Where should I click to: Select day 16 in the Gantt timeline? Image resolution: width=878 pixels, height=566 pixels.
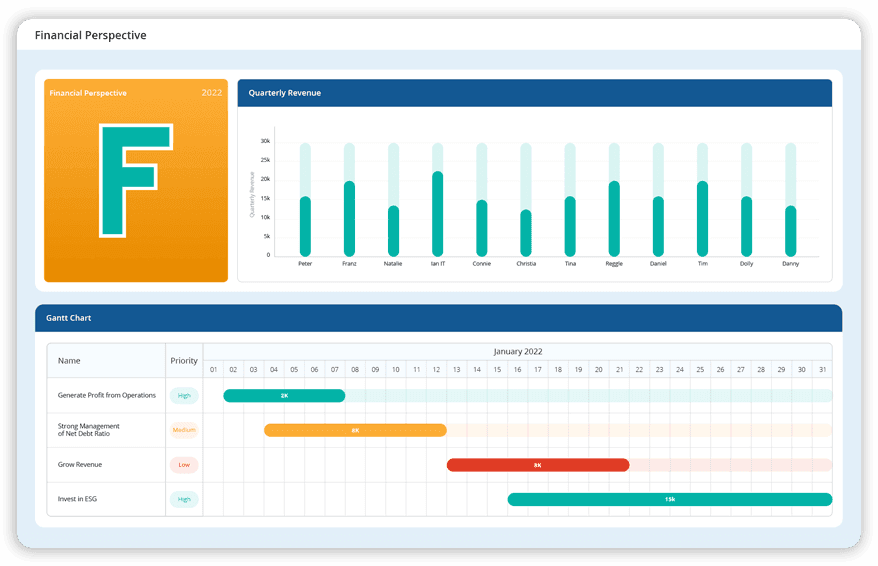(517, 370)
